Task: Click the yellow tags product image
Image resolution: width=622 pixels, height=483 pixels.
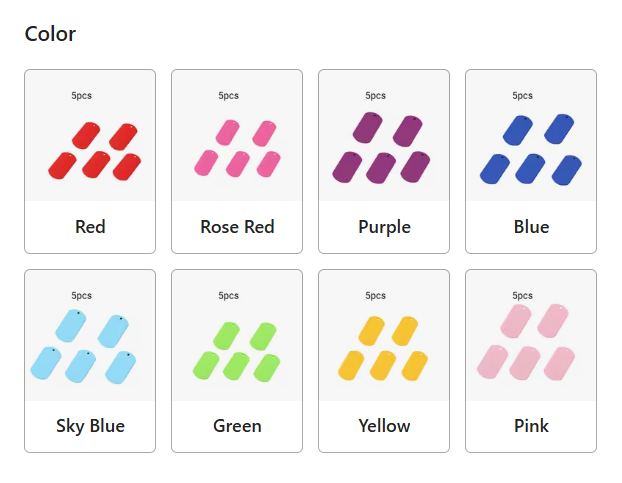Action: point(384,335)
